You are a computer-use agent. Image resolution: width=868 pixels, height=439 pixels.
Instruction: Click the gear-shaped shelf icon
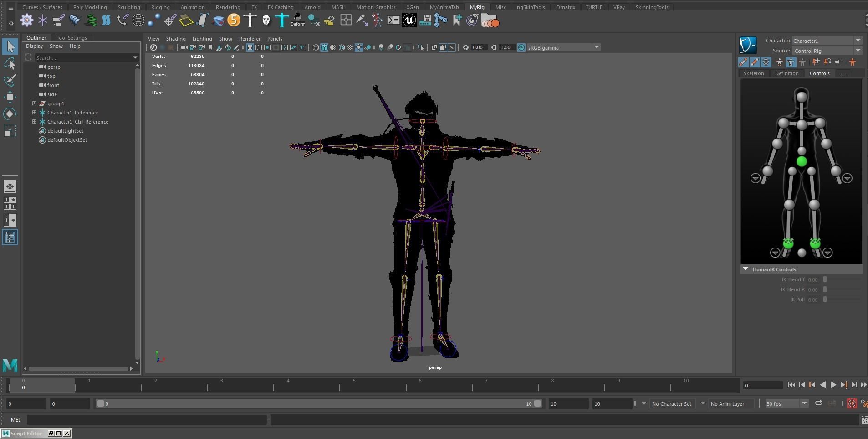point(27,20)
